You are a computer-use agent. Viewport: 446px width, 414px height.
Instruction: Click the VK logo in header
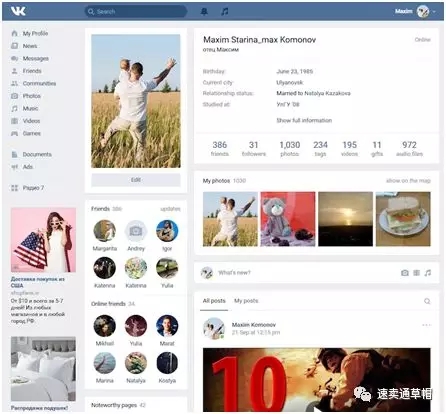tap(18, 11)
